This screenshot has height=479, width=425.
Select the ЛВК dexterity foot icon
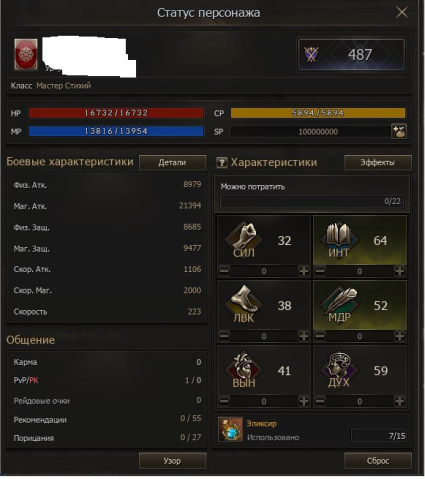(244, 305)
